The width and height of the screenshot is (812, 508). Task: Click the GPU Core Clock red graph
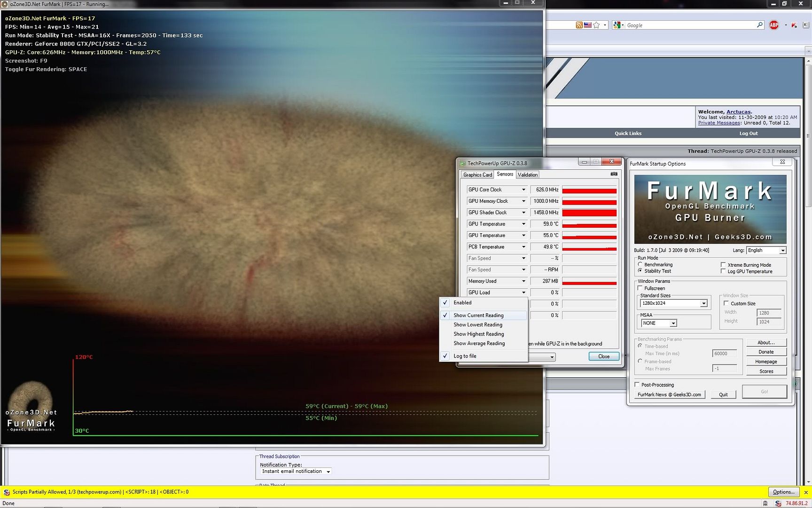(589, 190)
